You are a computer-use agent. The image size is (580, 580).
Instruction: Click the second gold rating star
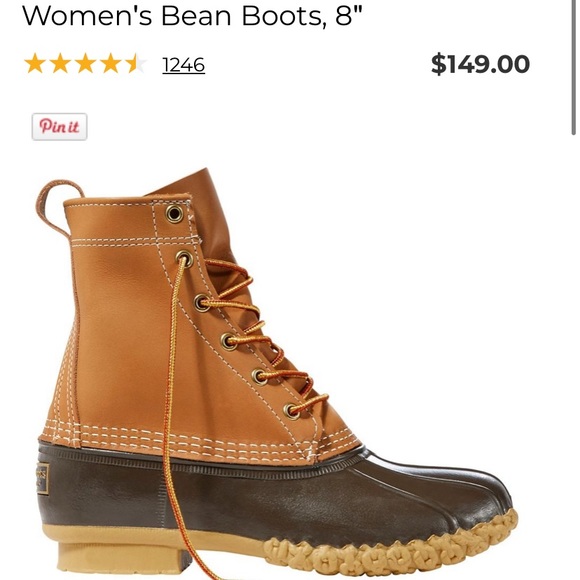click(x=60, y=63)
